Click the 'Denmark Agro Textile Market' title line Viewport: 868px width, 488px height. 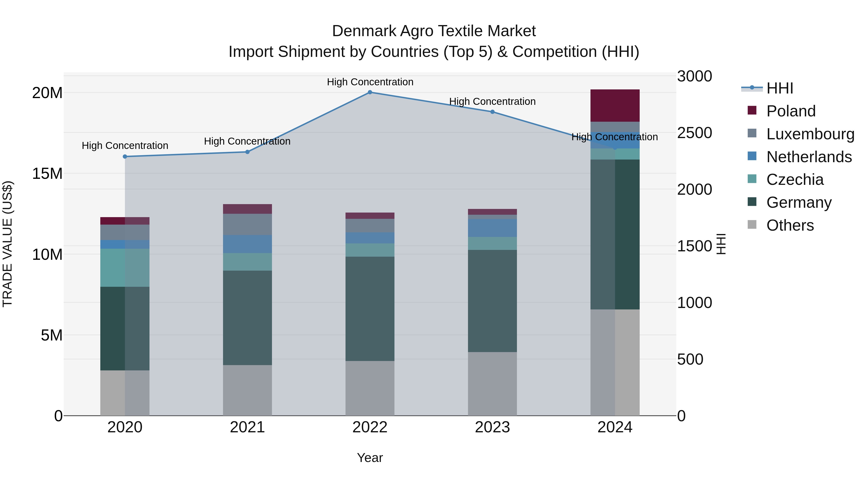click(x=434, y=31)
